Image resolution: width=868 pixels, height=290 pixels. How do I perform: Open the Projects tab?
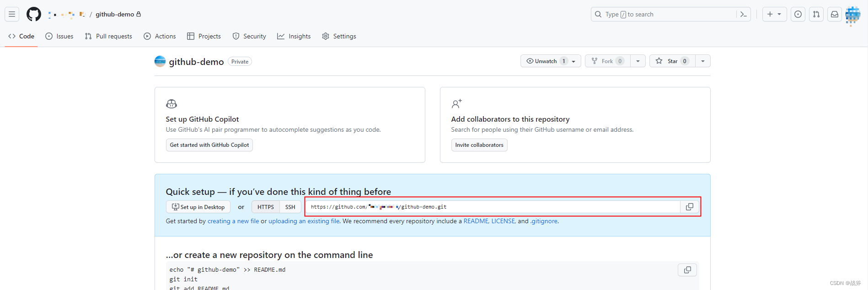[204, 36]
